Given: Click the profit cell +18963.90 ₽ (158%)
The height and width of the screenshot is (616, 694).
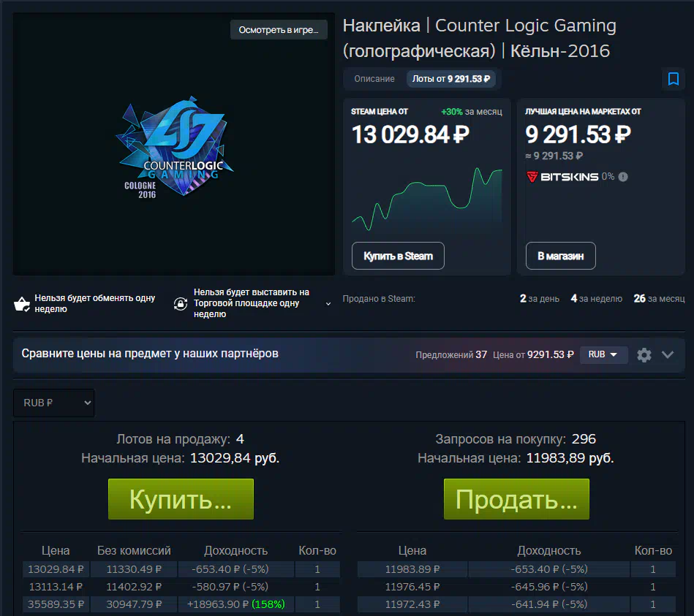Looking at the screenshot, I should [x=236, y=604].
